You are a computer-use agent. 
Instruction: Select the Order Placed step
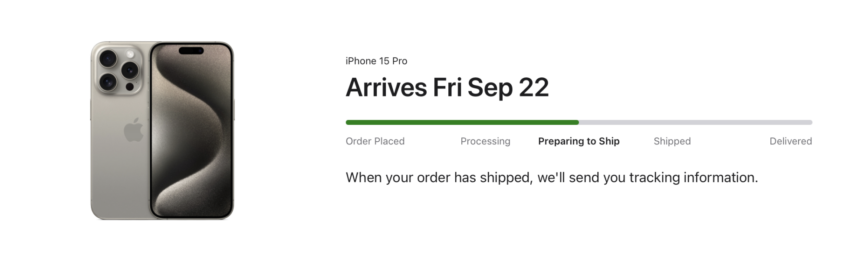pyautogui.click(x=375, y=141)
